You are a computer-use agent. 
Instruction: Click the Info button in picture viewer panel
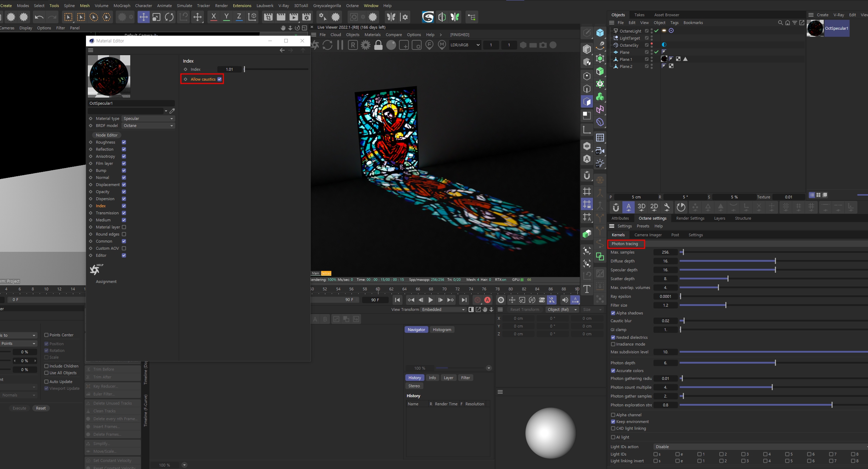[432, 378]
